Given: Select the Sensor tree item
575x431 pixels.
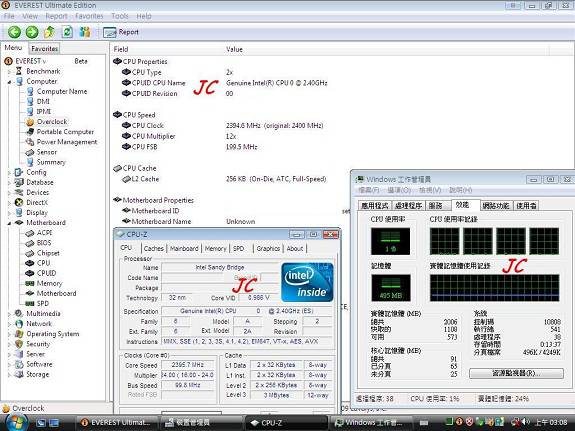Looking at the screenshot, I should (47, 152).
